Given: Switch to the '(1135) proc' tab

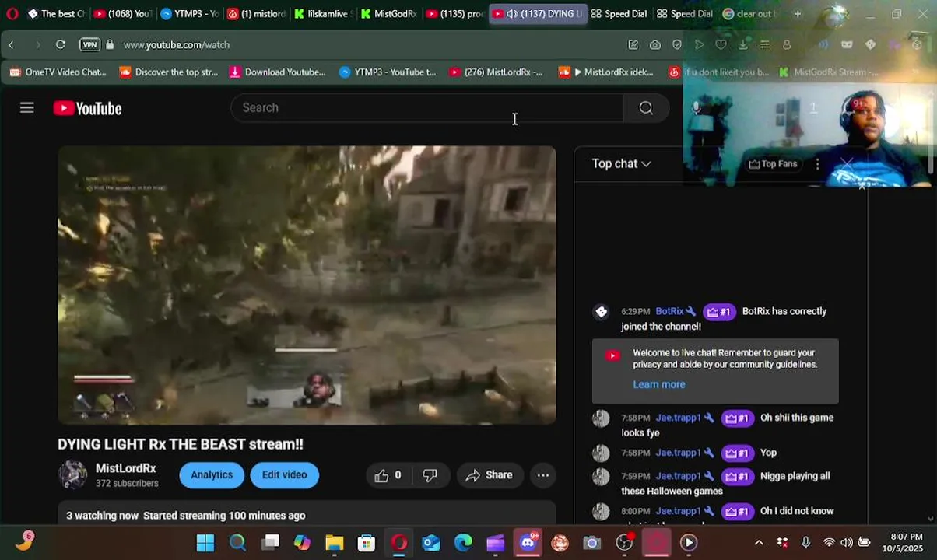Looking at the screenshot, I should click(x=455, y=14).
